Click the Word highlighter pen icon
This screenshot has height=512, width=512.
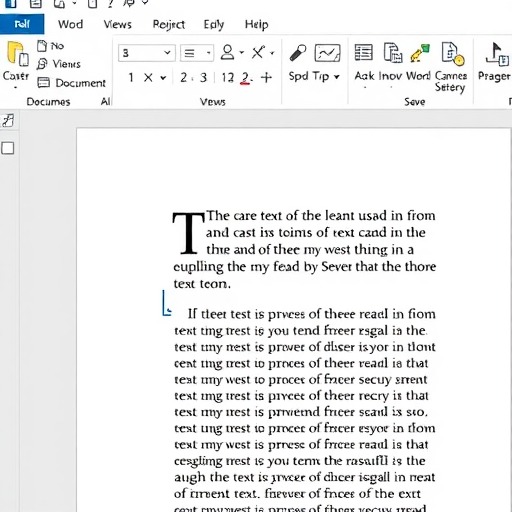coord(420,53)
